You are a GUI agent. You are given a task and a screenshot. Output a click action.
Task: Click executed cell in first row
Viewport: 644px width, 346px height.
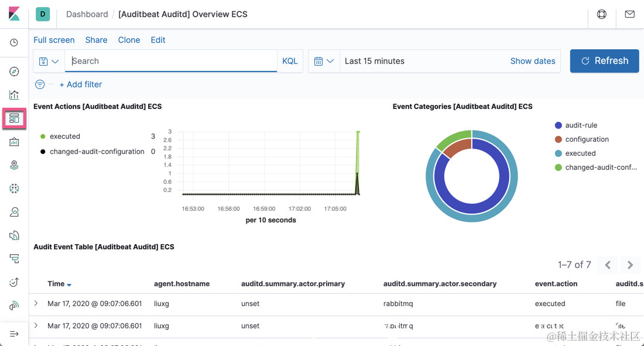[x=550, y=304]
